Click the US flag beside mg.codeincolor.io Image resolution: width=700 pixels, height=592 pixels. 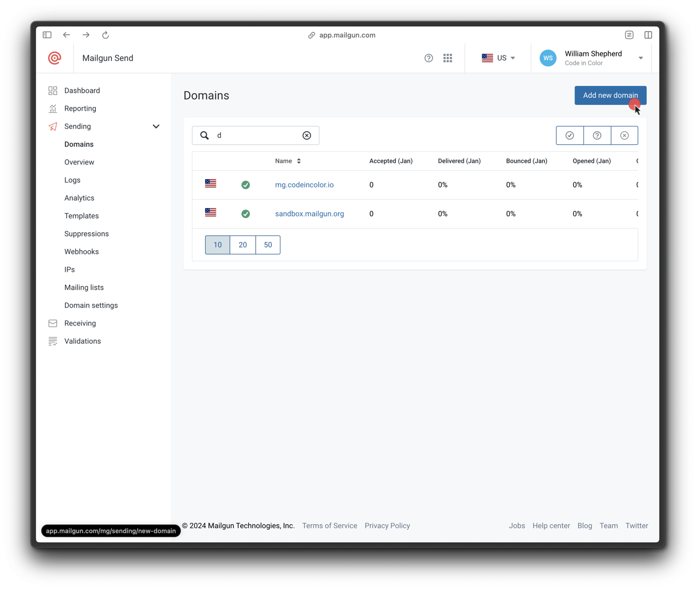(x=210, y=183)
